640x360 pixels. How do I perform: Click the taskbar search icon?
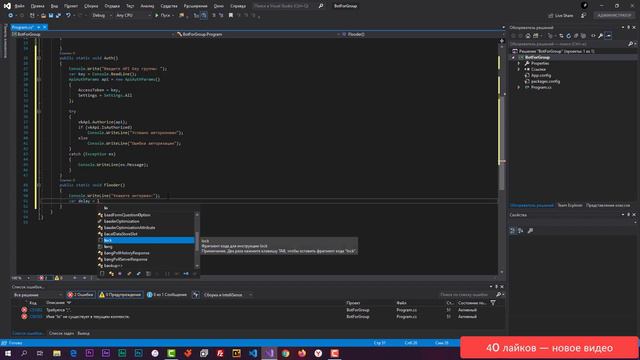click(x=24, y=353)
